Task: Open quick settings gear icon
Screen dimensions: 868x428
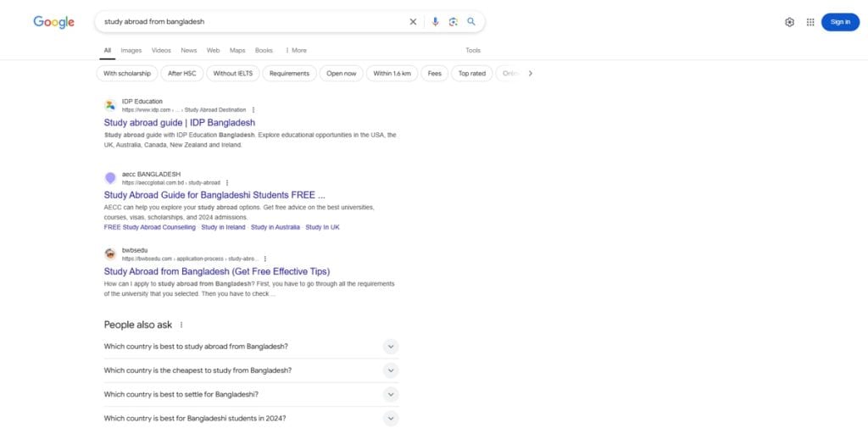Action: tap(789, 22)
